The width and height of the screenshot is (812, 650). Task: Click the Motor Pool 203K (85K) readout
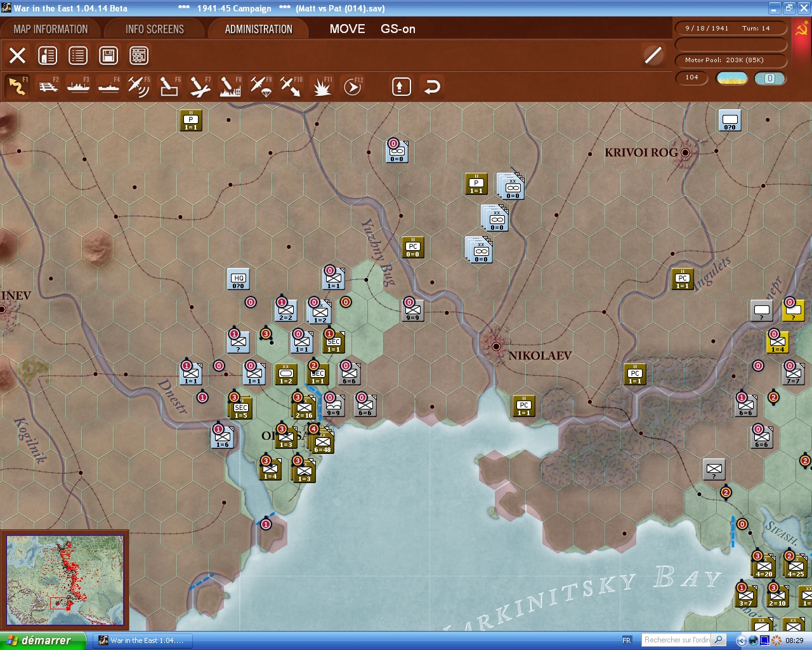coord(731,60)
